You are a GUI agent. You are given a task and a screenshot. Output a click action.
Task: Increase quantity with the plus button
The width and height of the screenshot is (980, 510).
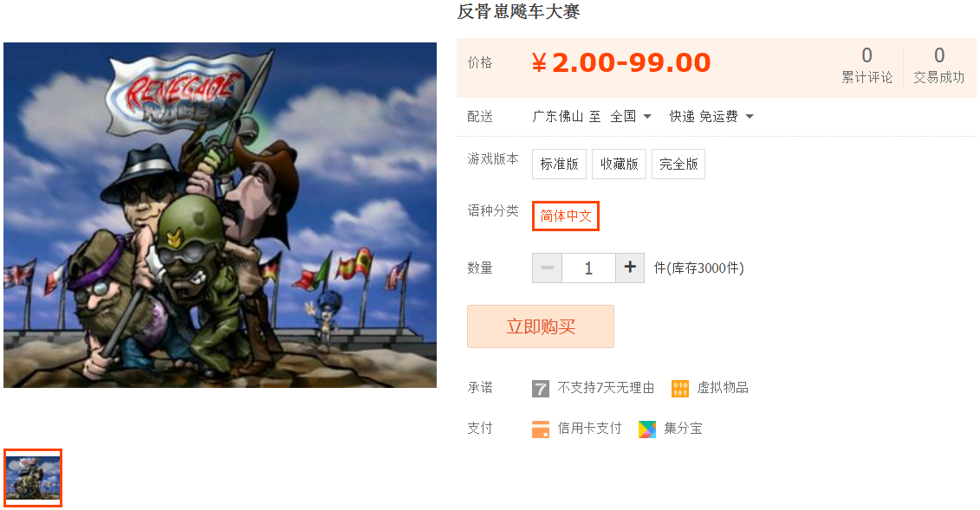tap(630, 268)
